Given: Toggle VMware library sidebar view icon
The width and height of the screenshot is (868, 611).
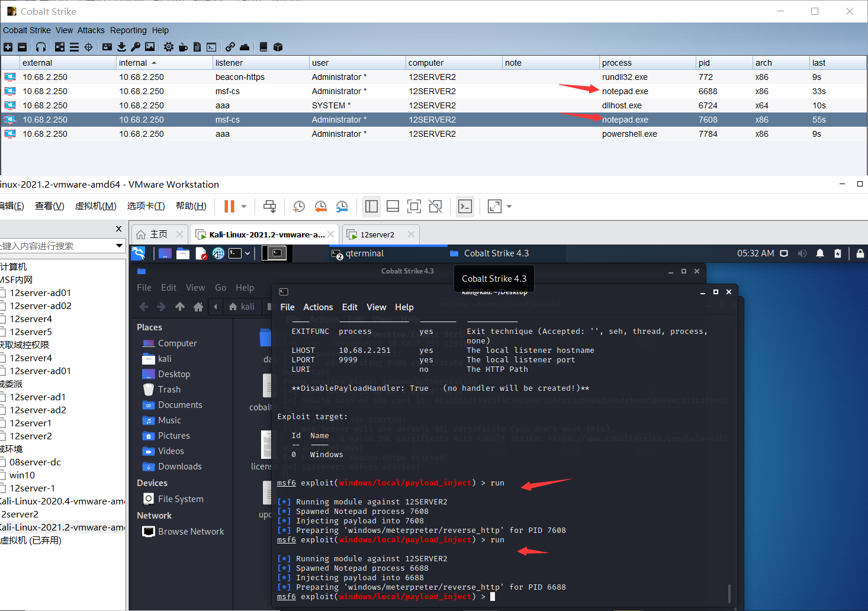Looking at the screenshot, I should pos(371,206).
